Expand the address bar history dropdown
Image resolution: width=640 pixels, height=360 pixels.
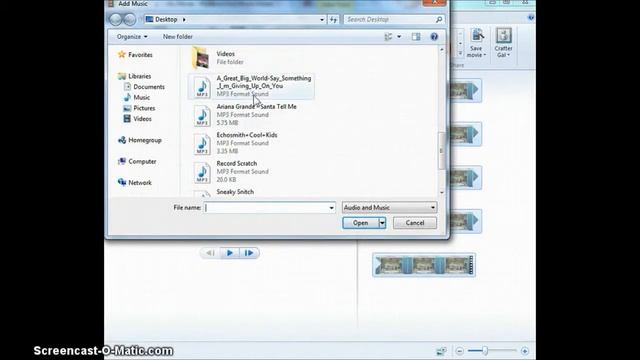tap(322, 19)
